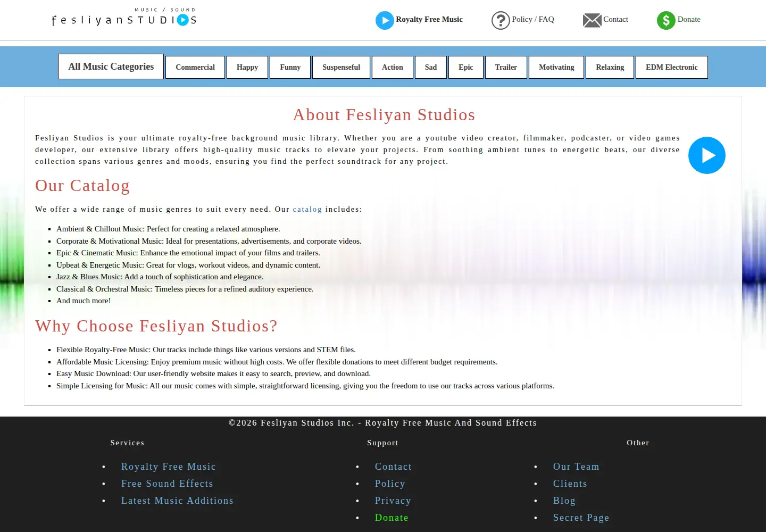Open the Privacy link in the footer

[x=393, y=501]
